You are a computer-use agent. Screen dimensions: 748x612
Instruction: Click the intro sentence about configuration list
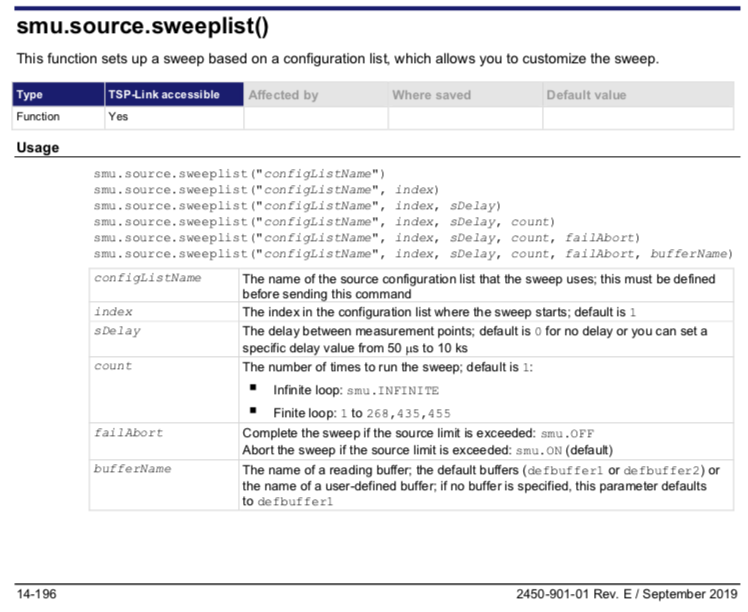point(338,59)
